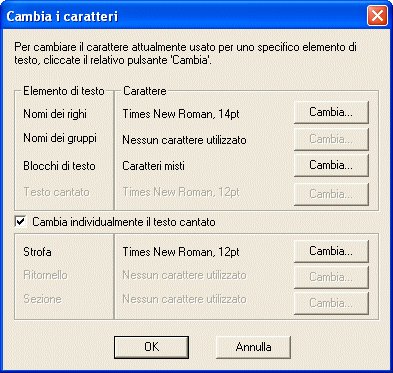393x373 pixels.
Task: Click Cambia button in Sezione row
Action: click(x=331, y=303)
